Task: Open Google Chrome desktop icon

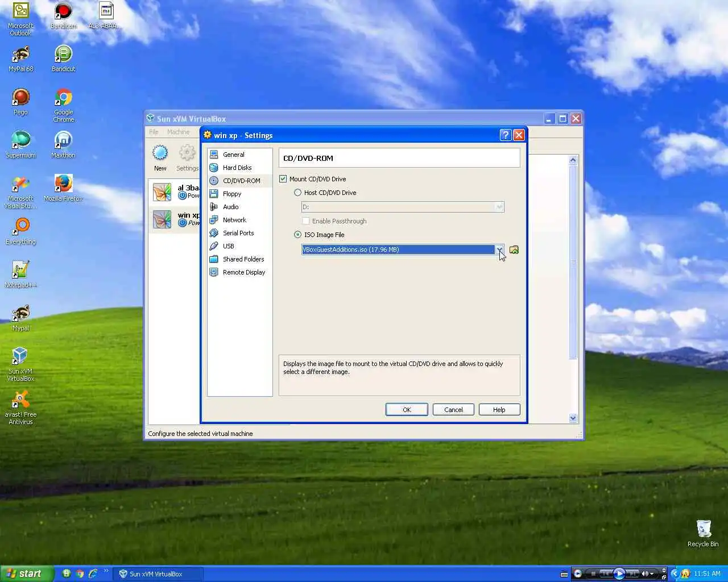Action: point(63,106)
